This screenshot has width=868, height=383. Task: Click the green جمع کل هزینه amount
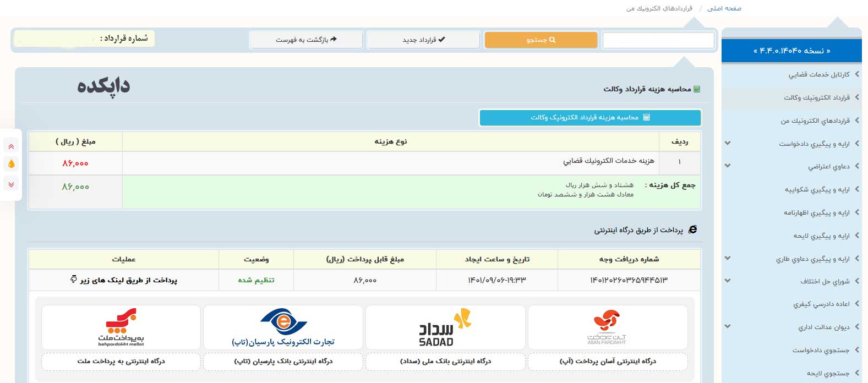(x=75, y=187)
